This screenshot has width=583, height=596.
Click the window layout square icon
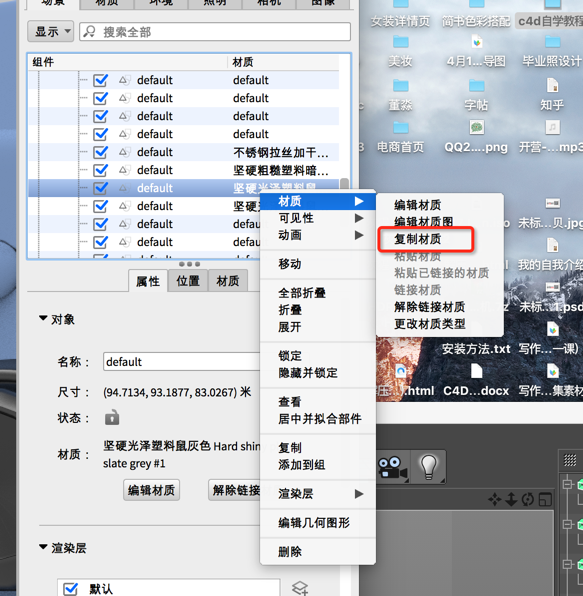click(545, 499)
